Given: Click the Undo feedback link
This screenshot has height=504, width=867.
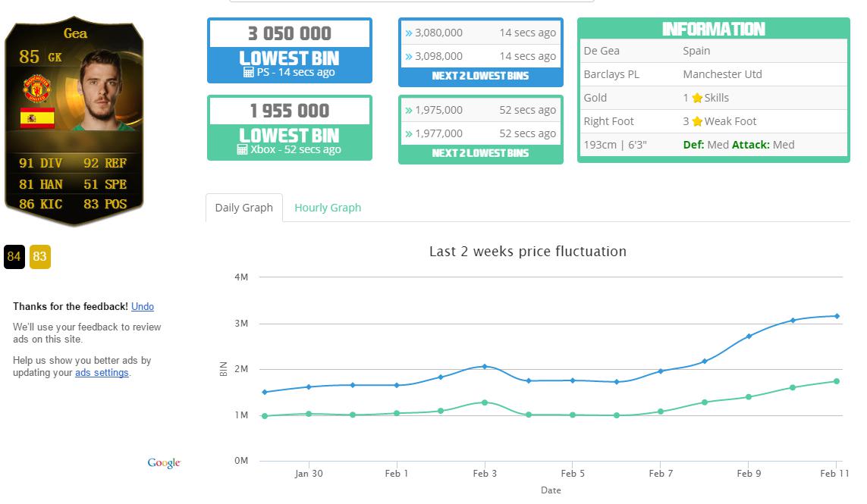Looking at the screenshot, I should pos(143,307).
